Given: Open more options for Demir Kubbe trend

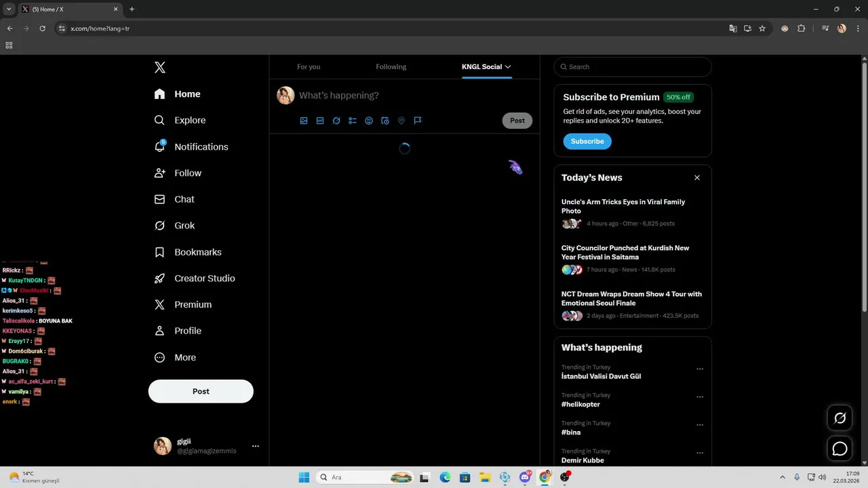Looking at the screenshot, I should point(700,453).
